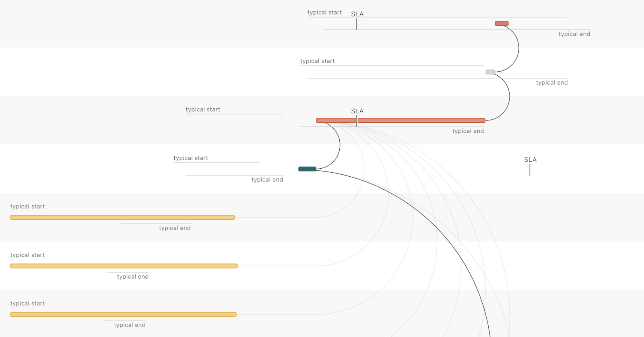The height and width of the screenshot is (337, 644).
Task: Click the small grey task bar
Action: tap(490, 72)
